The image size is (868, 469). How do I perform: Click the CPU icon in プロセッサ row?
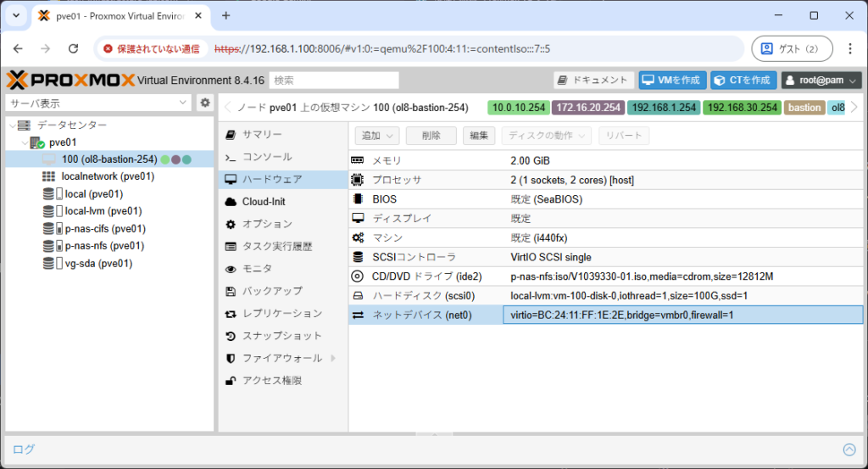[358, 180]
